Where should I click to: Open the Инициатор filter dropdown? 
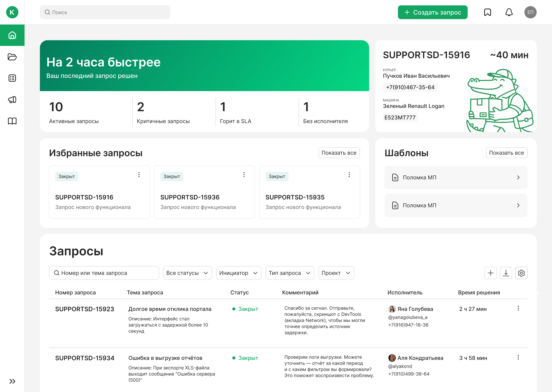(x=238, y=273)
